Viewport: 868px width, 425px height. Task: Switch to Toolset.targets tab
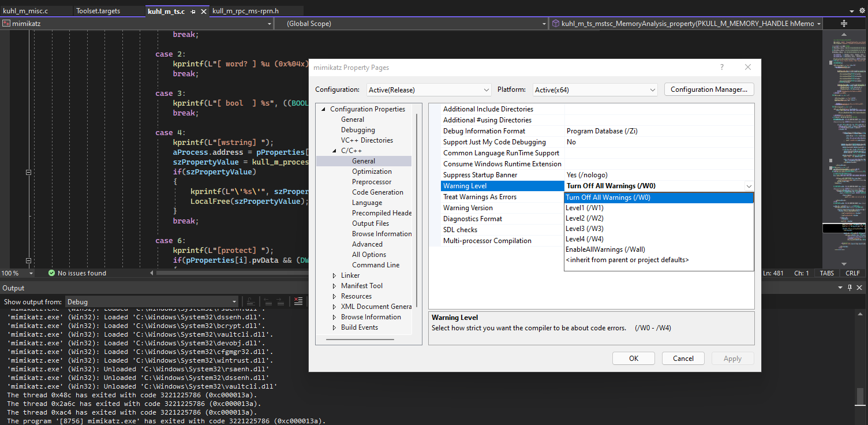pyautogui.click(x=98, y=11)
